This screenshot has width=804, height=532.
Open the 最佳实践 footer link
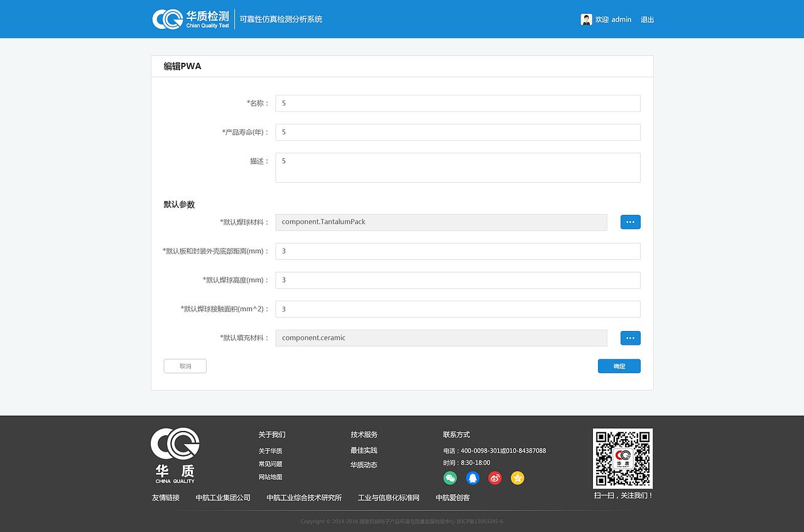click(364, 450)
